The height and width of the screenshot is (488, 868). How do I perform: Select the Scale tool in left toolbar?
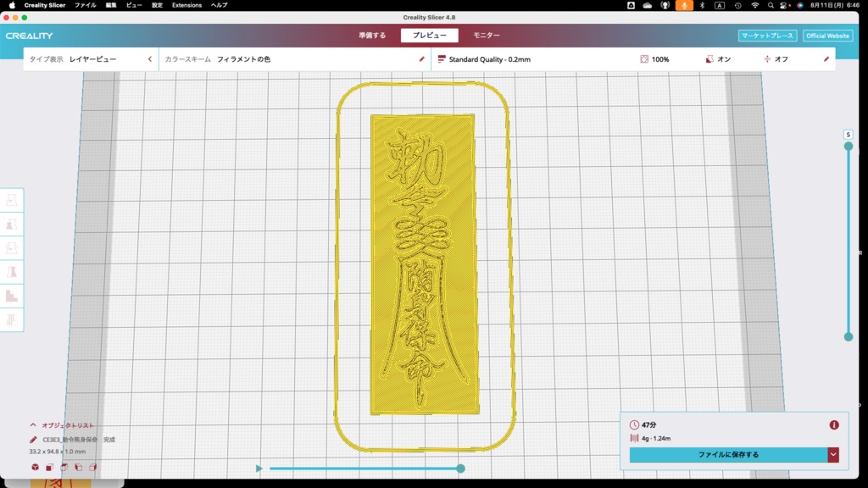[12, 224]
